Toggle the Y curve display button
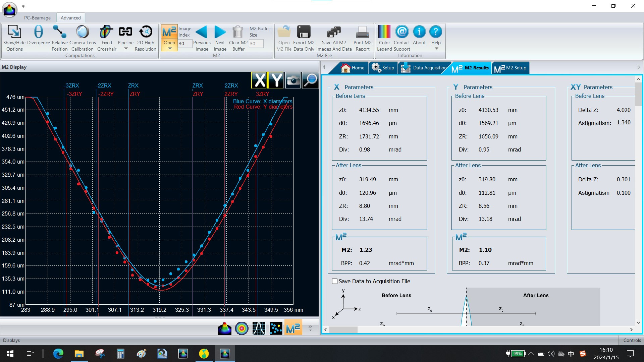 tap(276, 80)
